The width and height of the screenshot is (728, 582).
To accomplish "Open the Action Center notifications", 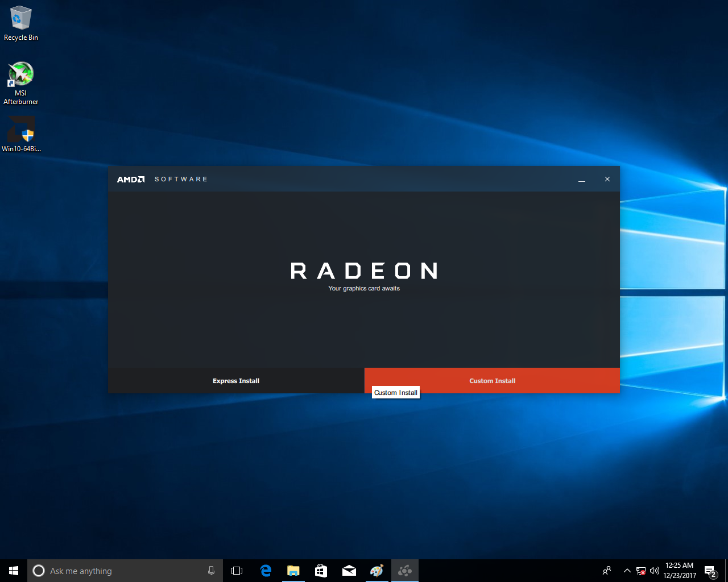I will 710,571.
